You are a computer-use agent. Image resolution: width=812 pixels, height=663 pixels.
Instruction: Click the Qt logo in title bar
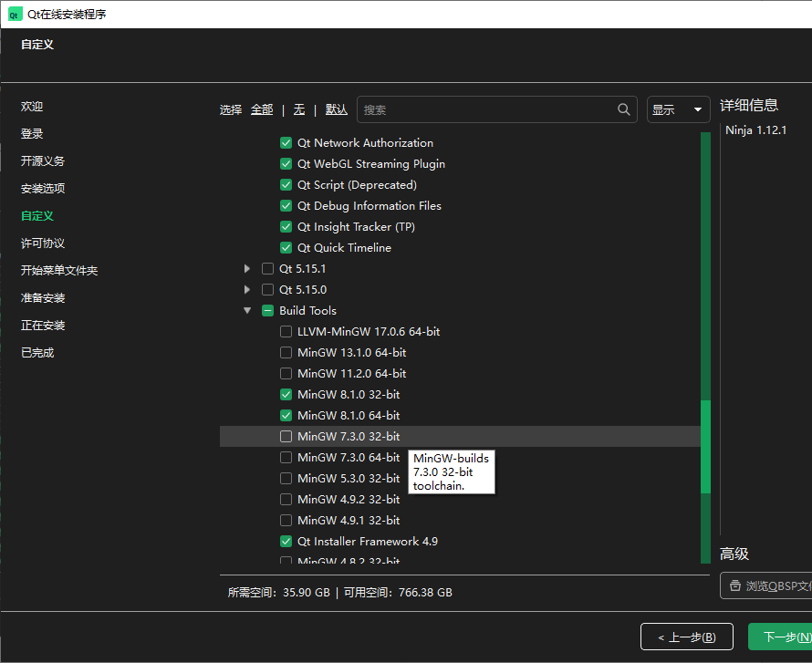(x=14, y=15)
